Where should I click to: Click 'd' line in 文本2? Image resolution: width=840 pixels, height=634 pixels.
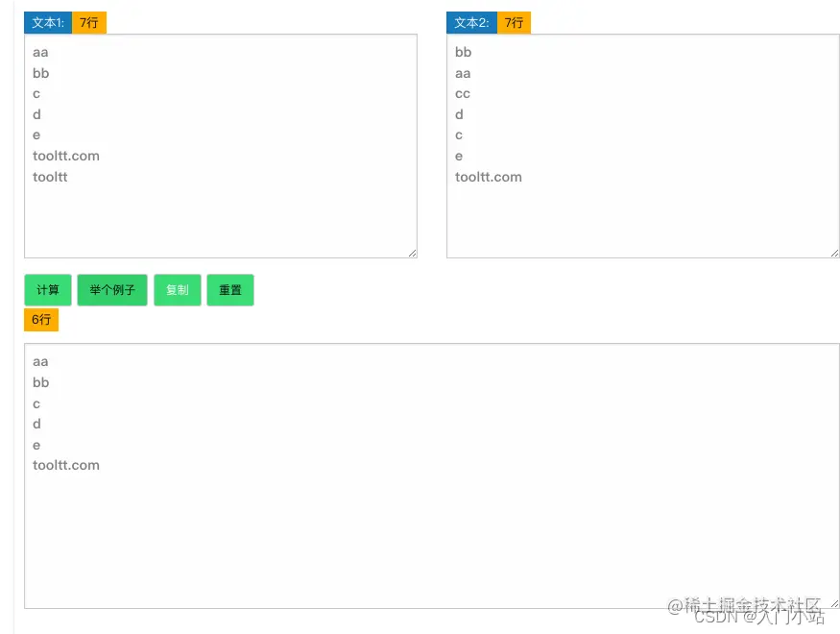click(x=459, y=114)
